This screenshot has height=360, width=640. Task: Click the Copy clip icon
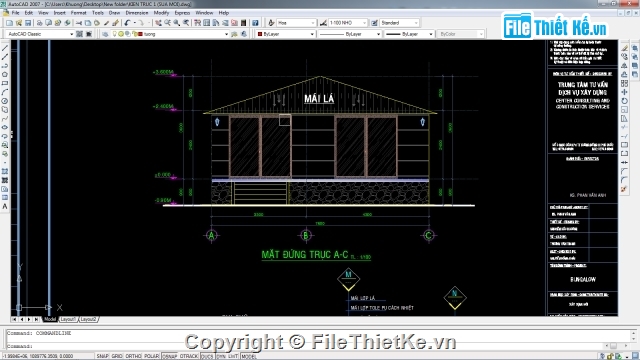pos(88,23)
